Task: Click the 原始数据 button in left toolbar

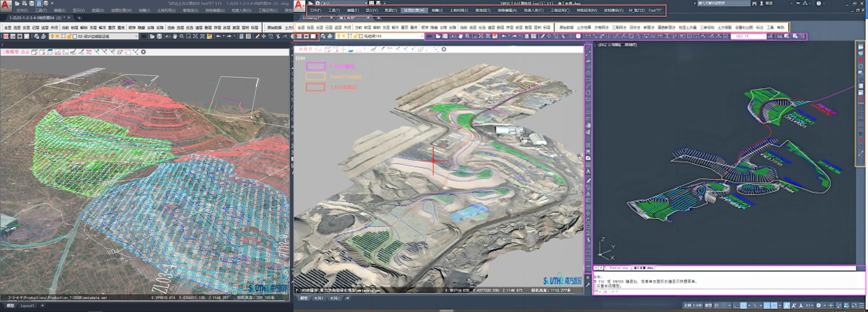Action: [274, 27]
